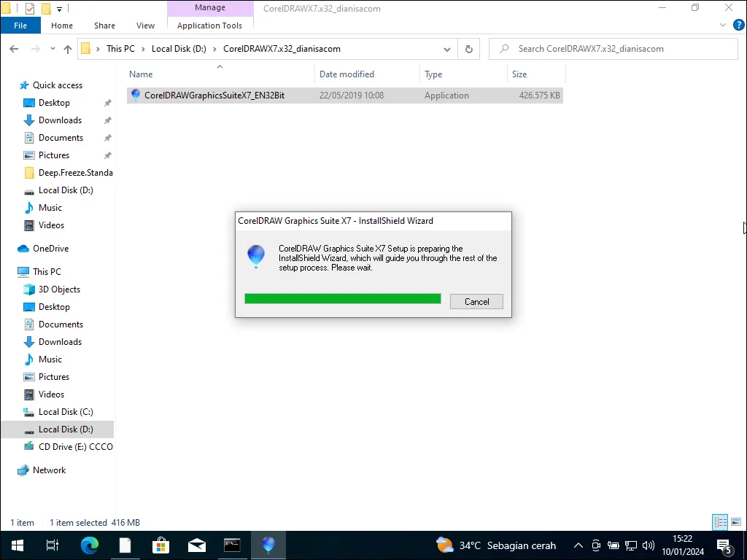Click the search box for CorelDRAWX7 folder

tap(613, 49)
